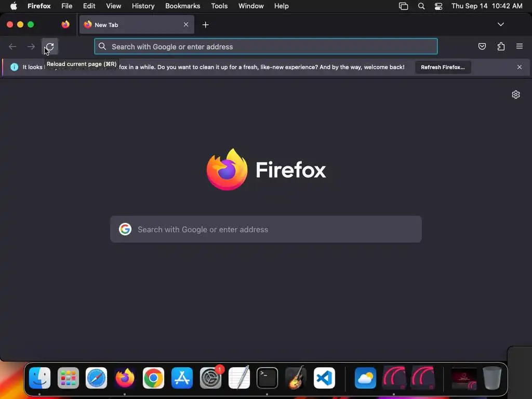Open Finder from the Dock
The height and width of the screenshot is (399, 532).
[x=39, y=378]
